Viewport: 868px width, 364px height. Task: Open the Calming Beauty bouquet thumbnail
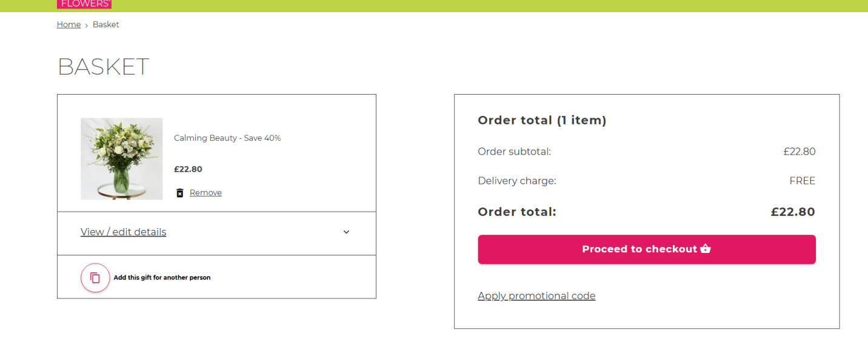pos(121,159)
